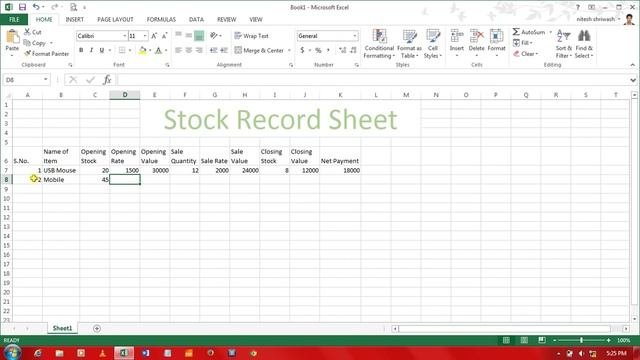The width and height of the screenshot is (640, 360).
Task: Open the font size dropdown
Action: click(144, 36)
